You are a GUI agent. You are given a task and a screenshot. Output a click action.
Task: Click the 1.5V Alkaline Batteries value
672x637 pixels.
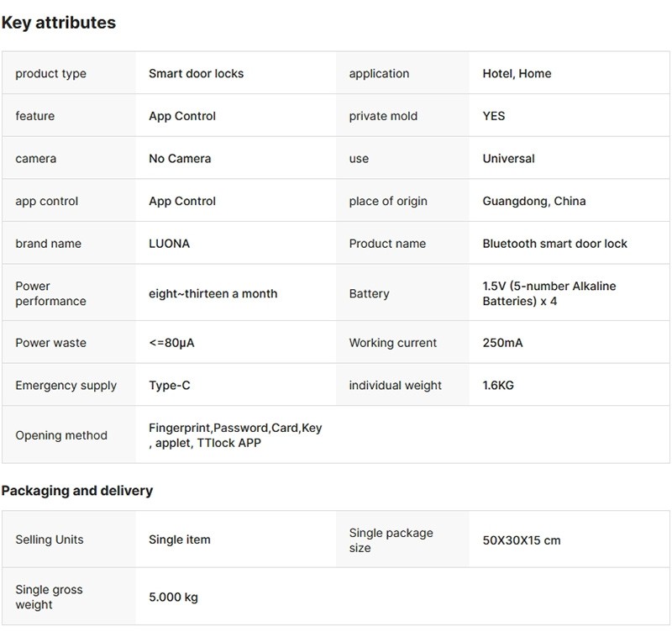coord(549,293)
